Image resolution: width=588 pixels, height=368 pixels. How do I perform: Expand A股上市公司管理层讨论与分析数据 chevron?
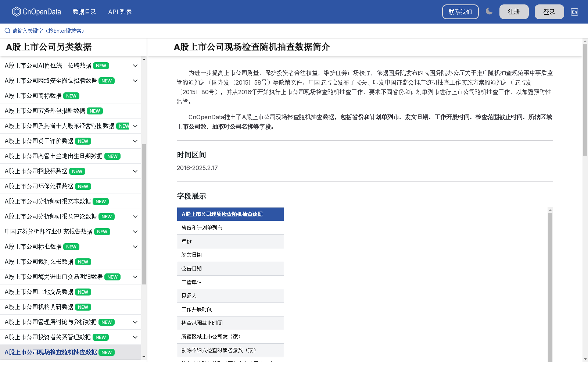135,322
